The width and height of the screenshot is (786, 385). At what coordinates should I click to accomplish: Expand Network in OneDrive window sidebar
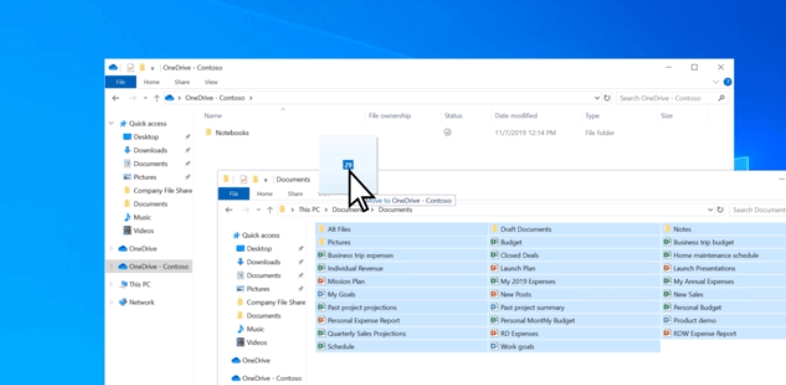tap(111, 302)
